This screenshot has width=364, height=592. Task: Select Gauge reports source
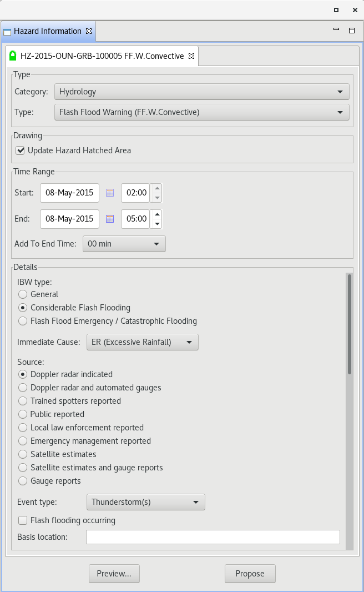pyautogui.click(x=23, y=481)
